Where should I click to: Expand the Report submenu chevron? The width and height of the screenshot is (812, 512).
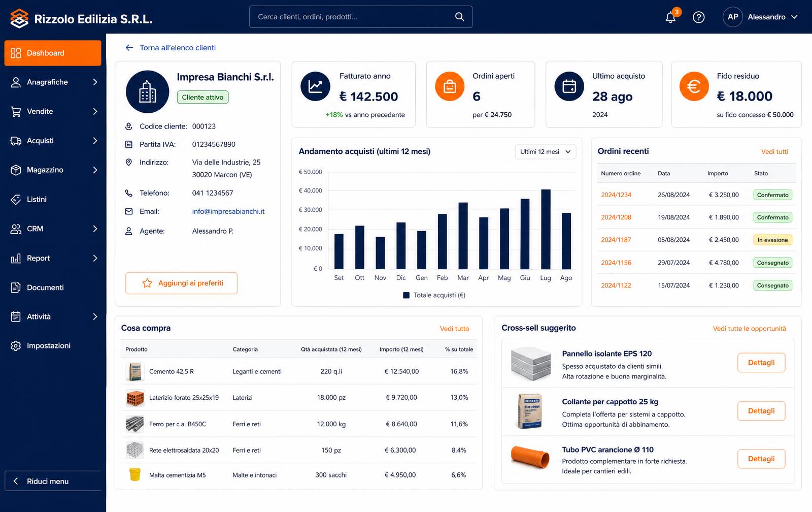[x=95, y=258]
